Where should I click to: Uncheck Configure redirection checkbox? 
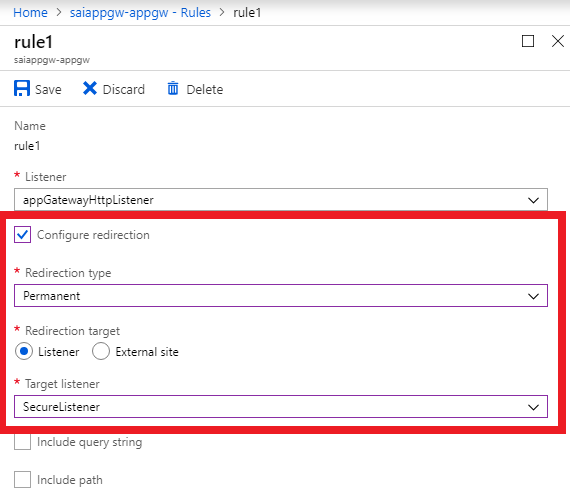pos(23,235)
